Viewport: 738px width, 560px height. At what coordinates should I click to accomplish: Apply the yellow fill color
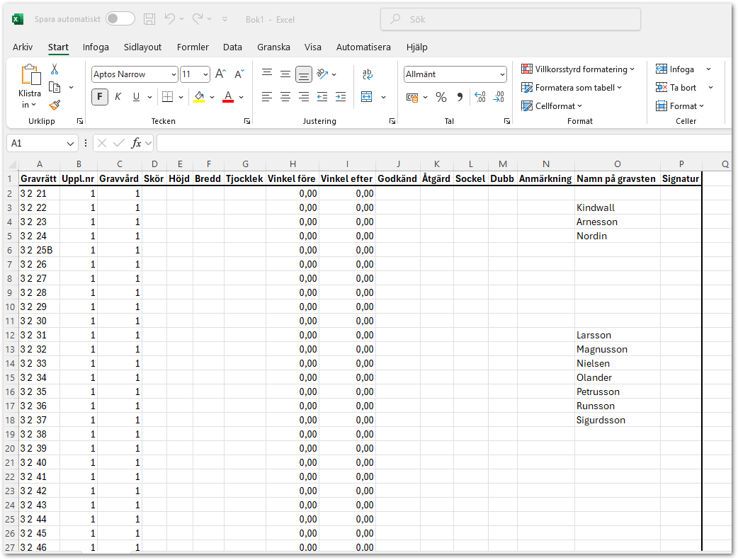[x=199, y=97]
